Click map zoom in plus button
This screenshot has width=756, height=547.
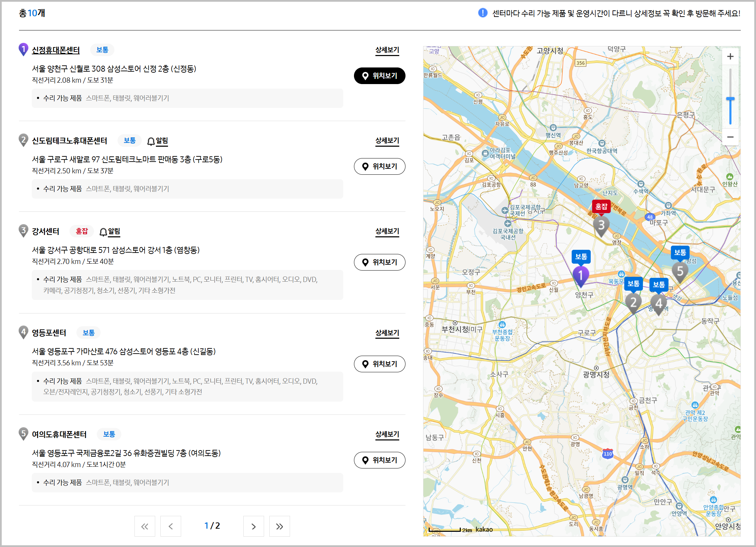(x=730, y=56)
